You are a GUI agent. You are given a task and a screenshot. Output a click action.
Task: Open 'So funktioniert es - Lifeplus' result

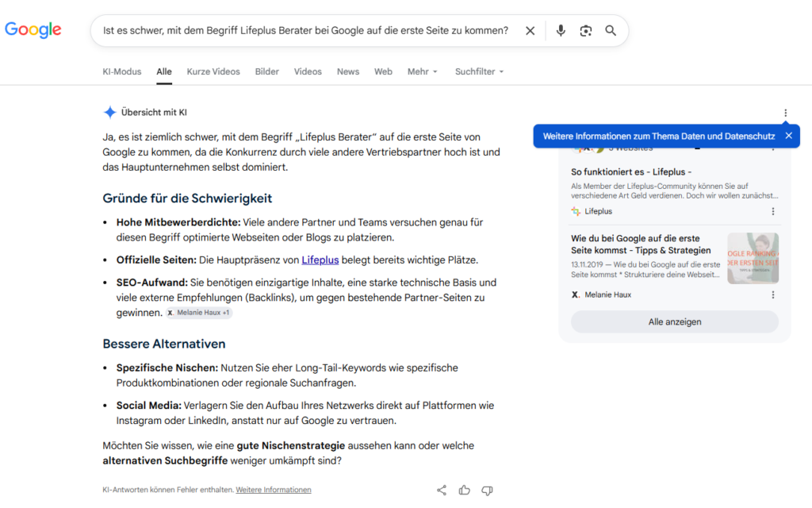coord(631,171)
